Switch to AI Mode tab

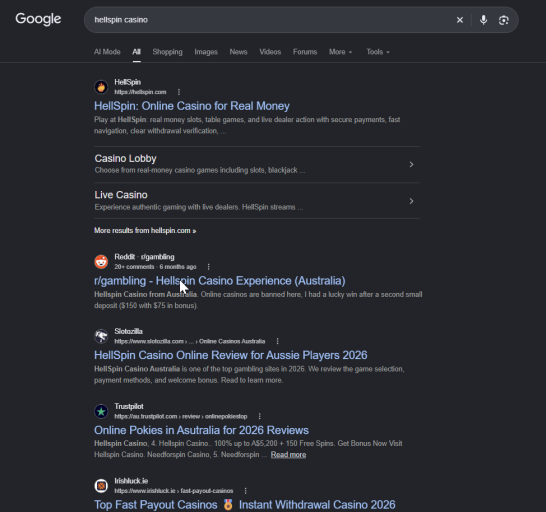107,52
